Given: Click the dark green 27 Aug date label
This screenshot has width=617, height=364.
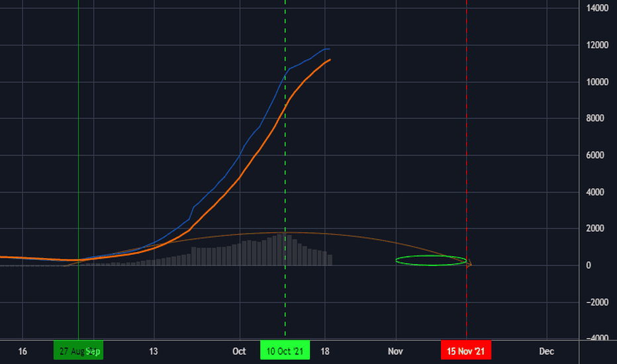Looking at the screenshot, I should pos(78,350).
